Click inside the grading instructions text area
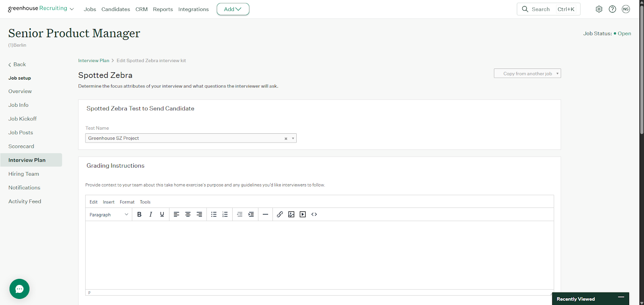The image size is (644, 305). 320,255
